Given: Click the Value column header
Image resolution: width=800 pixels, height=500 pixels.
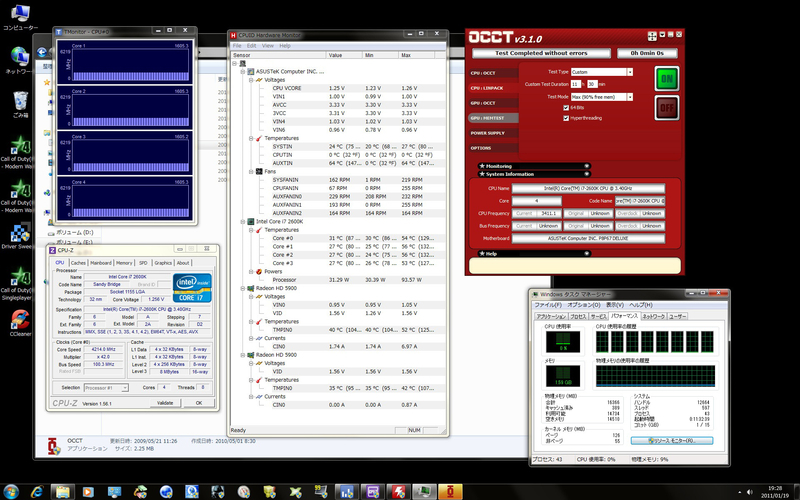Looking at the screenshot, I should click(344, 55).
